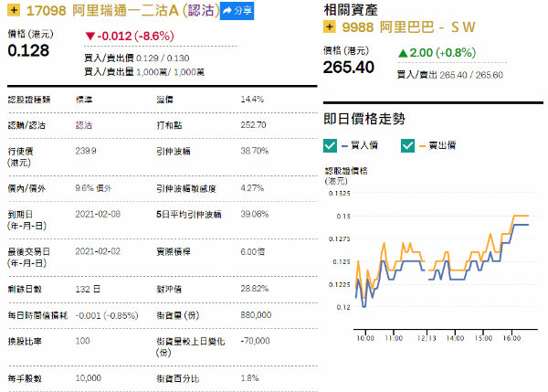Viewport: 548px width, 392px height.
Task: Click the 實際槓桿 value 6.00倍
Action: point(253,252)
